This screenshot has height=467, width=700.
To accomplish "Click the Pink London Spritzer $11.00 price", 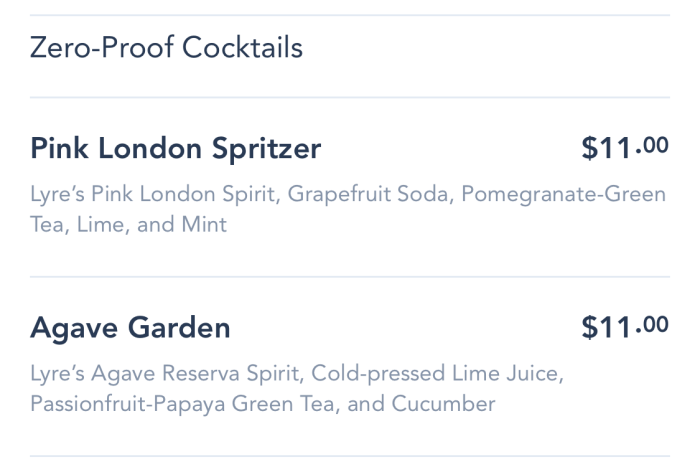I will point(624,149).
